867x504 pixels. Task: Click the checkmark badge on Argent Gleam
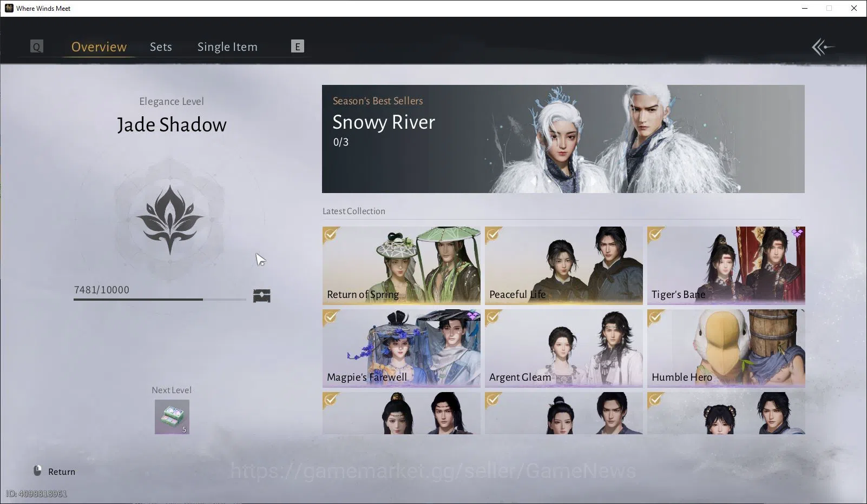[493, 317]
